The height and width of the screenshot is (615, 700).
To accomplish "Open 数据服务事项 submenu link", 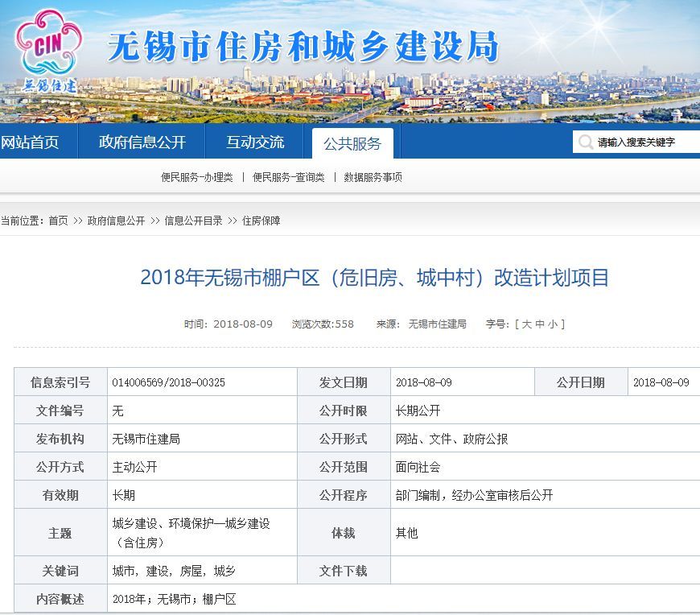I will tap(373, 177).
